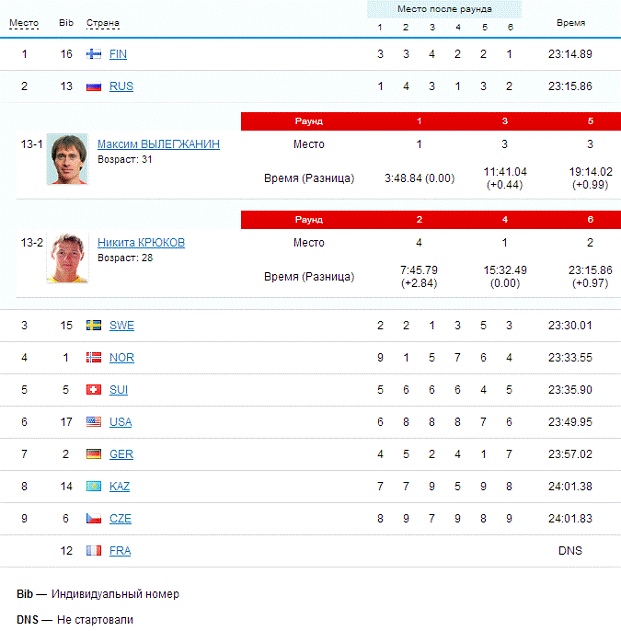Click the USA flag icon

click(x=94, y=422)
